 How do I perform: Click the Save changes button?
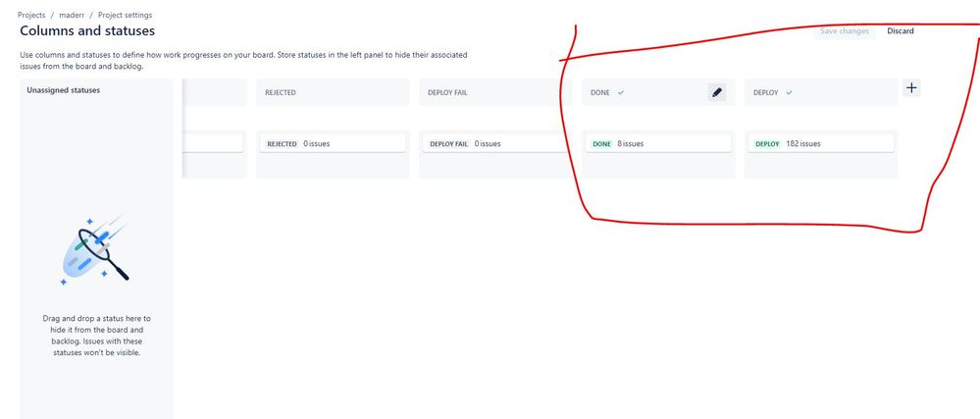pyautogui.click(x=845, y=31)
